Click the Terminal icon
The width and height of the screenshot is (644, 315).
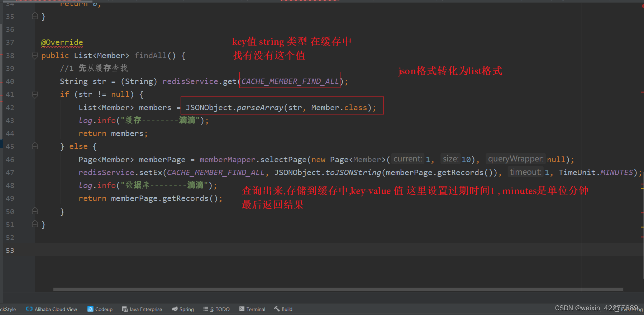[x=242, y=309]
